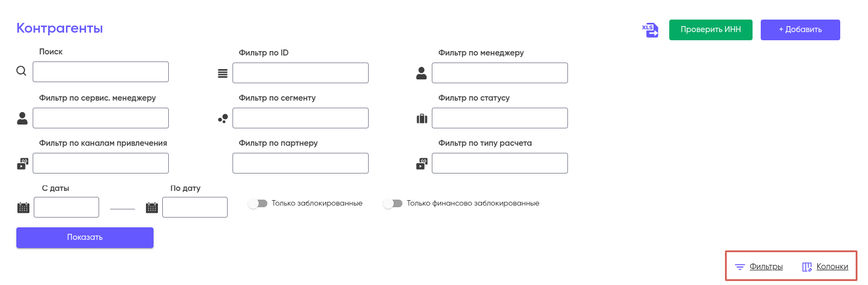Open the Фильтр по менеджеру field
This screenshot has height=285, width=868.
click(499, 73)
